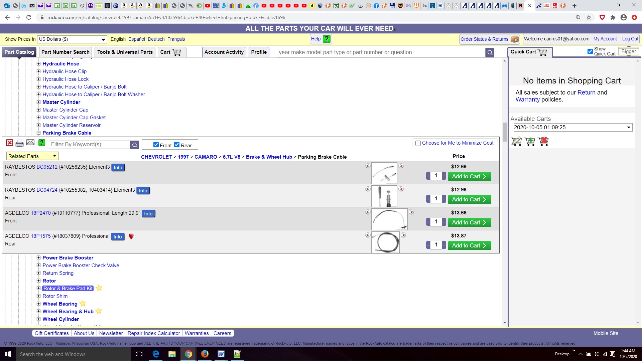Toggle the Rear checkbox filter
This screenshot has height=364, width=643.
[177, 144]
